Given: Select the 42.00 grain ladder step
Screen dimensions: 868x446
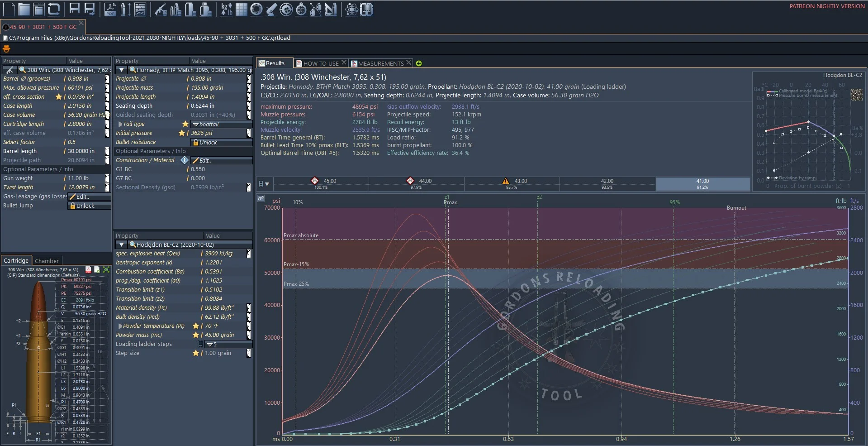Looking at the screenshot, I should pyautogui.click(x=607, y=183).
